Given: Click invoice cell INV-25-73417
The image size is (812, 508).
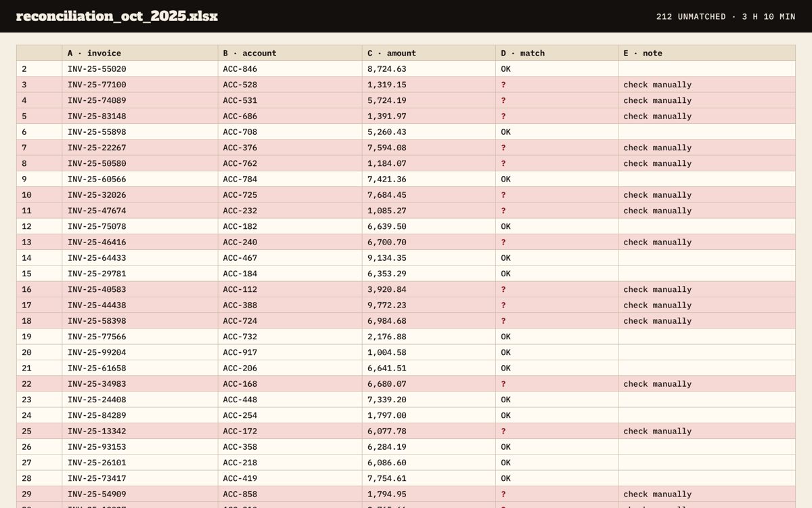Looking at the screenshot, I should pyautogui.click(x=140, y=478).
